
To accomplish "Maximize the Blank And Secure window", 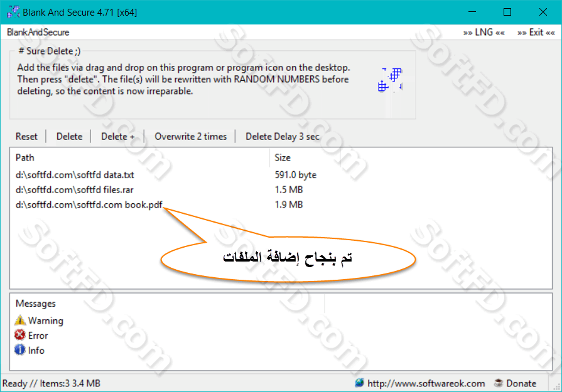I will [507, 12].
